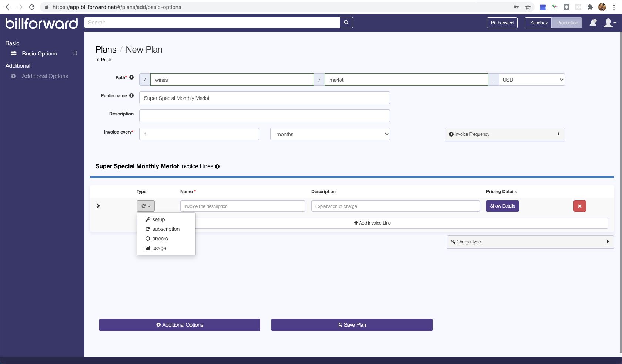The image size is (622, 364).
Task: Click the Invoice Lines help icon
Action: (217, 166)
